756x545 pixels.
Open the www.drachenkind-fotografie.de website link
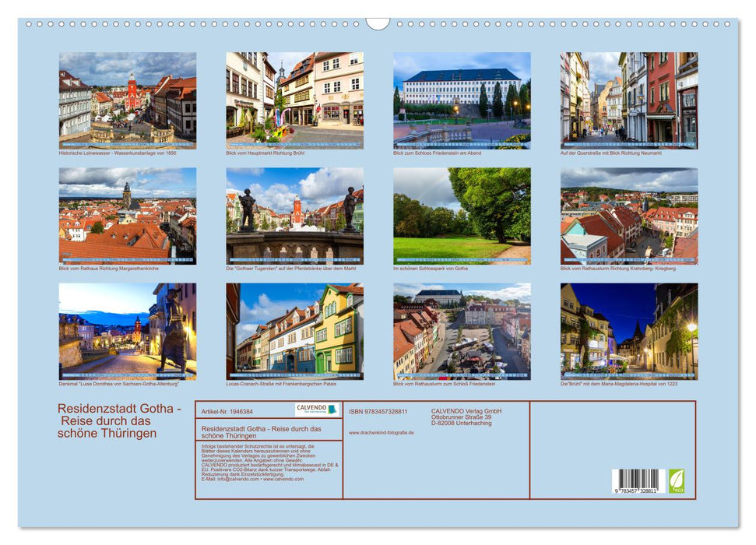382,433
